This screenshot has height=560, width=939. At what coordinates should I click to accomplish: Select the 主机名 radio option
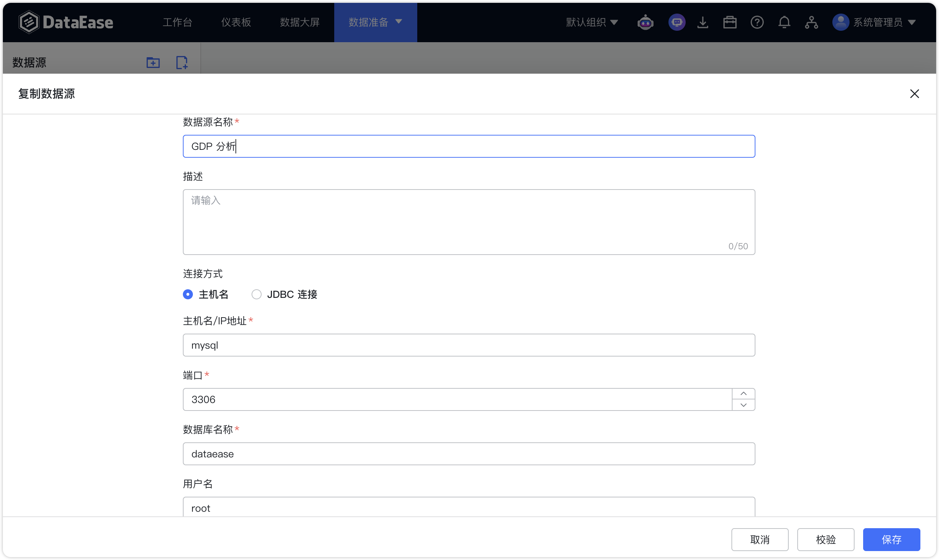click(x=206, y=294)
